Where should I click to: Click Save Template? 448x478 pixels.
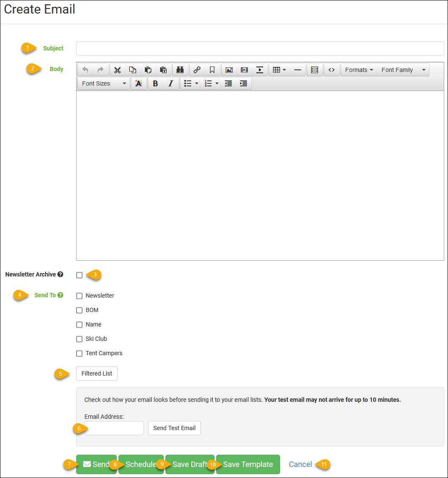pyautogui.click(x=248, y=464)
